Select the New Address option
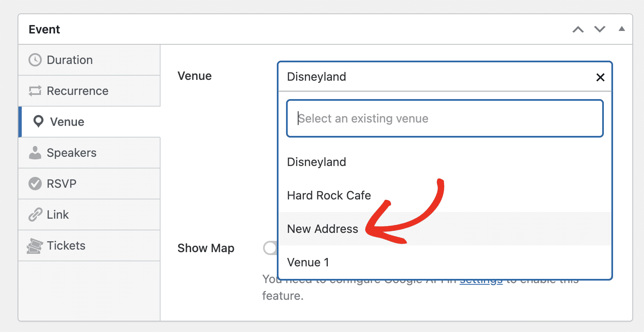 tap(445, 229)
